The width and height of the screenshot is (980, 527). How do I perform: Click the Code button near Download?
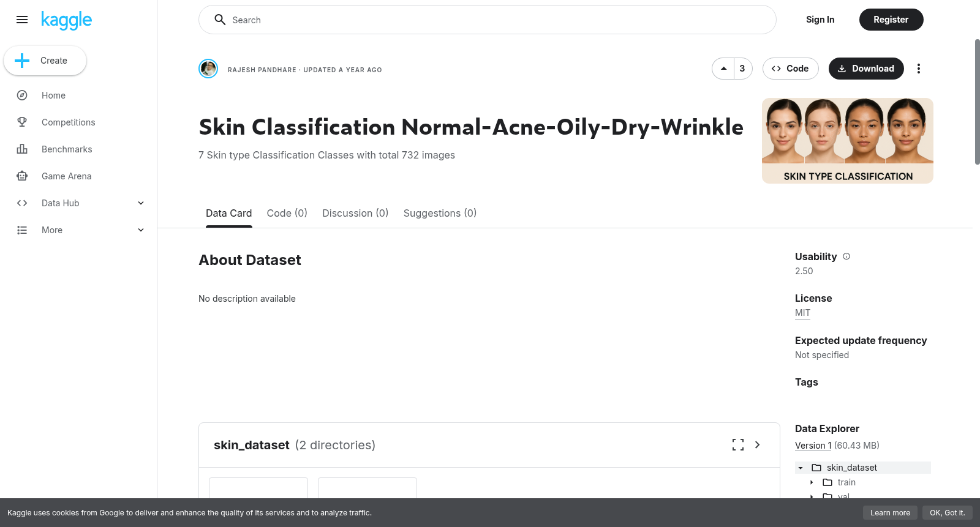pos(791,69)
